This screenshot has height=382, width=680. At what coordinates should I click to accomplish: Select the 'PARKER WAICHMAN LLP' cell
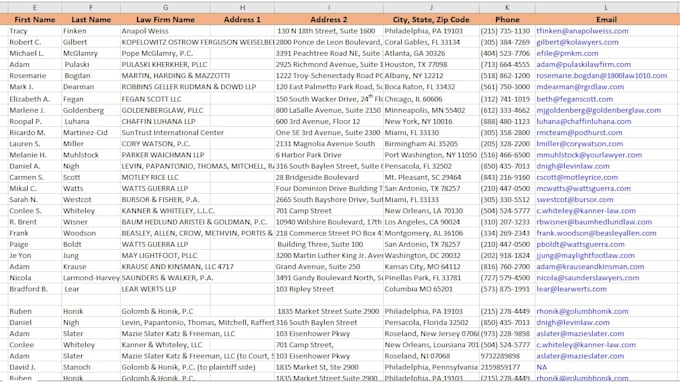[165, 155]
